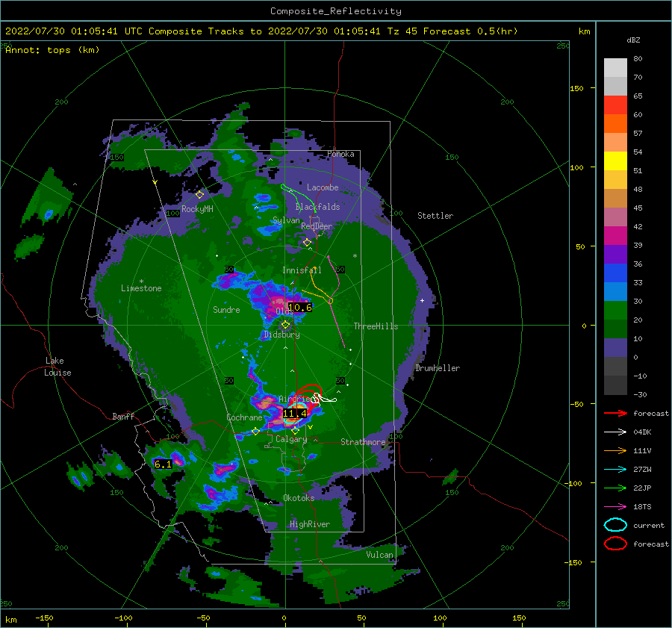This screenshot has width=672, height=628.
Task: Click the Sundre label
Action: pos(226,309)
